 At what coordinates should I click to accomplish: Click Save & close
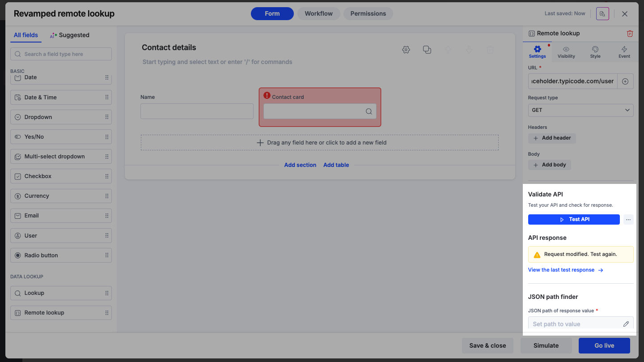tap(487, 345)
